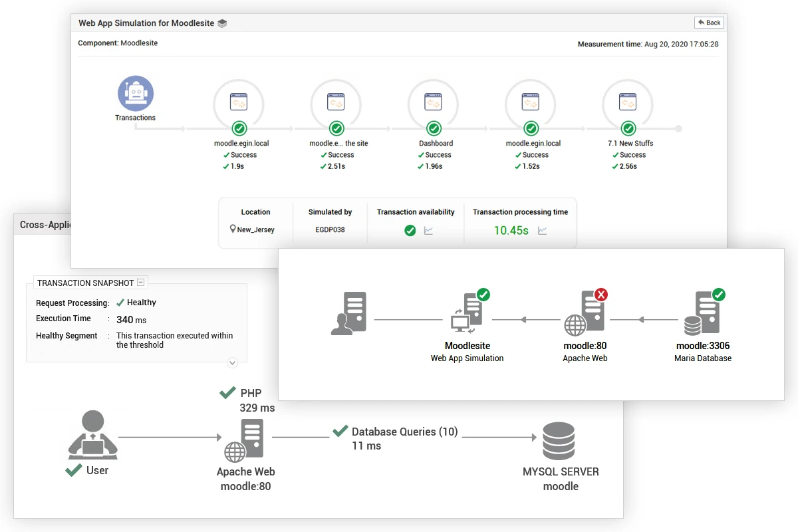Click the 1.96s Dashboard duration
The width and height of the screenshot is (798, 532).
click(434, 166)
